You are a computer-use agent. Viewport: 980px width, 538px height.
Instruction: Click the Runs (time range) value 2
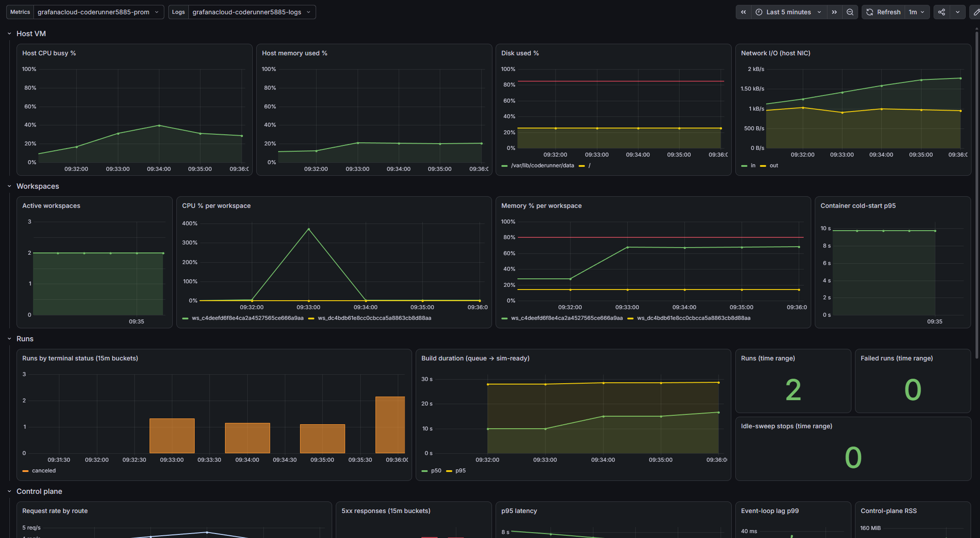click(793, 390)
